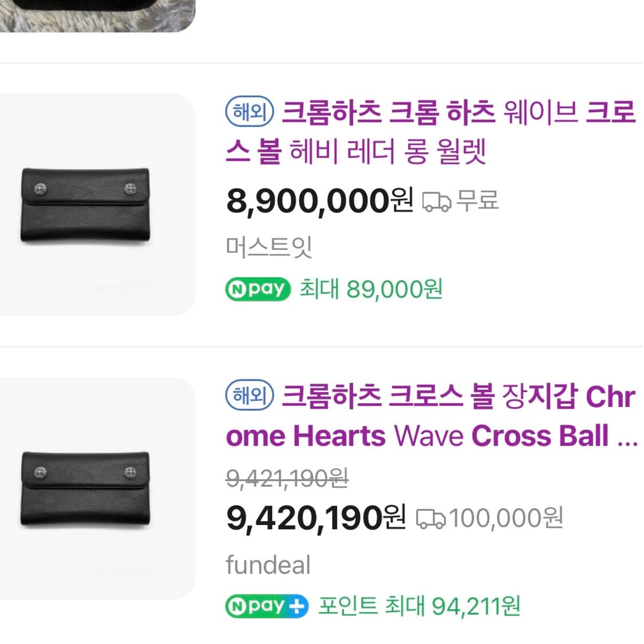
Task: Click the 머스트잇 seller name
Action: pyautogui.click(x=269, y=245)
